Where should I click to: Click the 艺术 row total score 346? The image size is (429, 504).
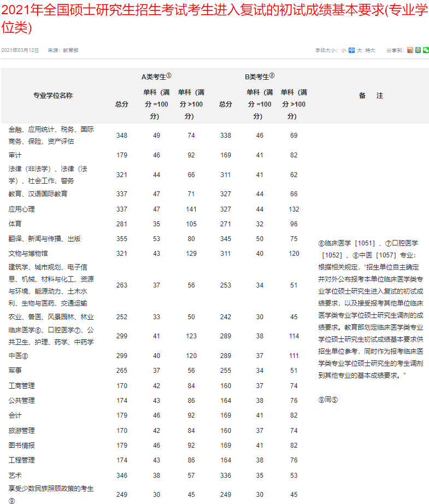point(122,476)
